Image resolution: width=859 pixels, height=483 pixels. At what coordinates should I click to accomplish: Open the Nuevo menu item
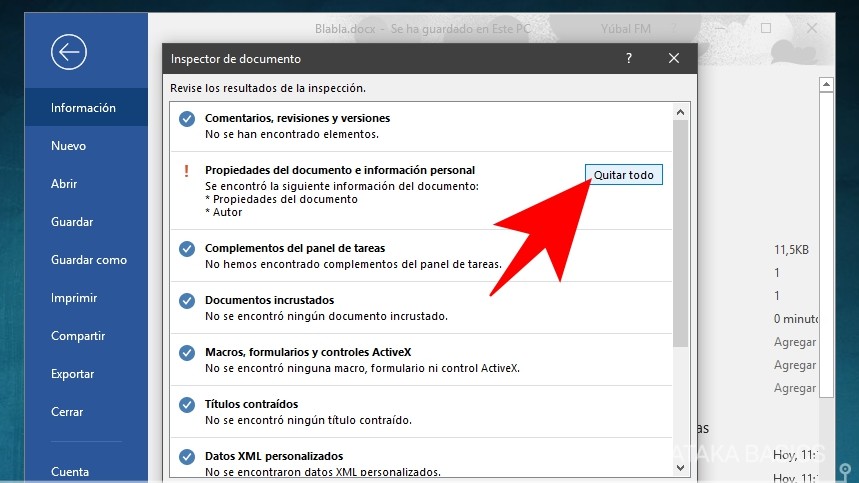pos(69,146)
